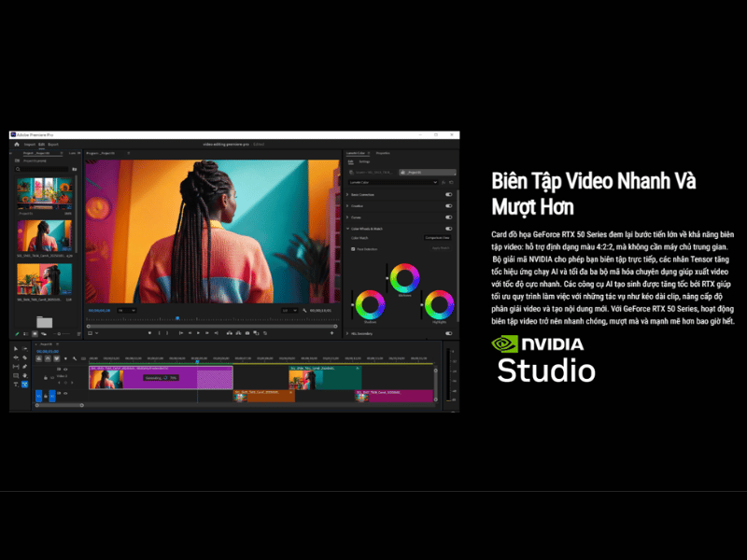Click the new bin icon beside project search
Image resolution: width=747 pixels, height=560 pixels.
[75, 169]
